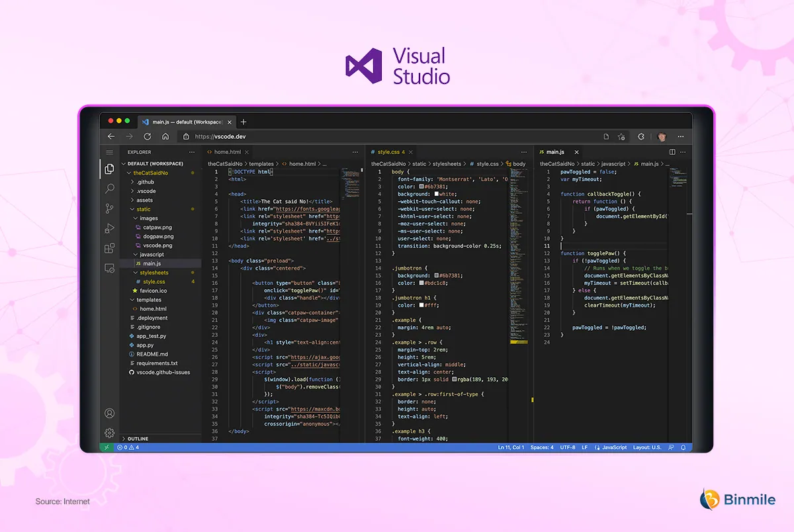This screenshot has height=532, width=794.
Task: Switch to the home.html editor tab
Action: pos(227,152)
